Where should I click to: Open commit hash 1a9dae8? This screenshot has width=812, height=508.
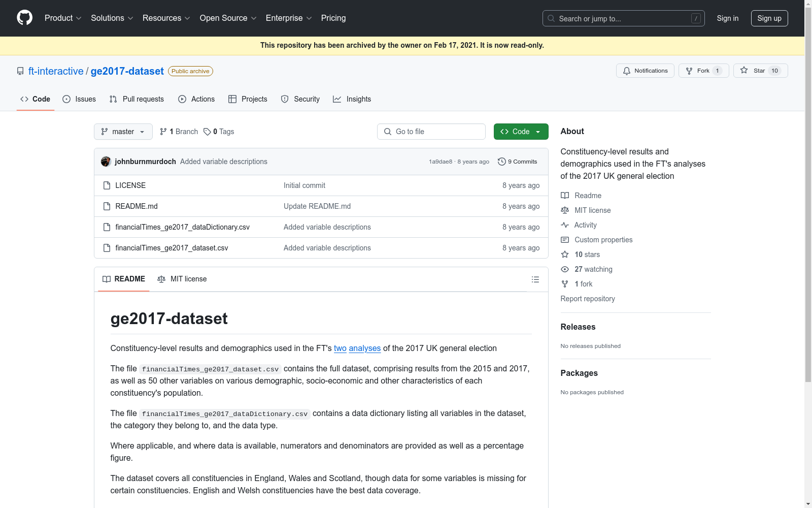(x=441, y=162)
